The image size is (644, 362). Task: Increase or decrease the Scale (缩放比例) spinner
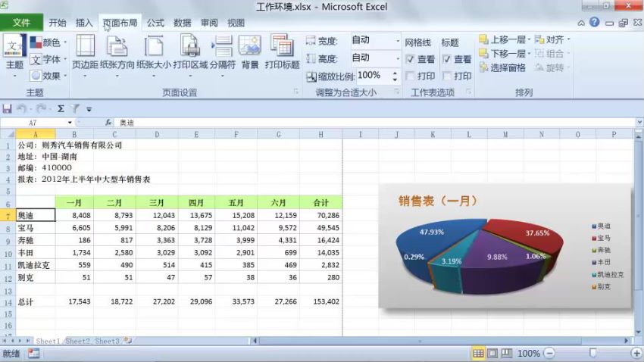[x=395, y=76]
